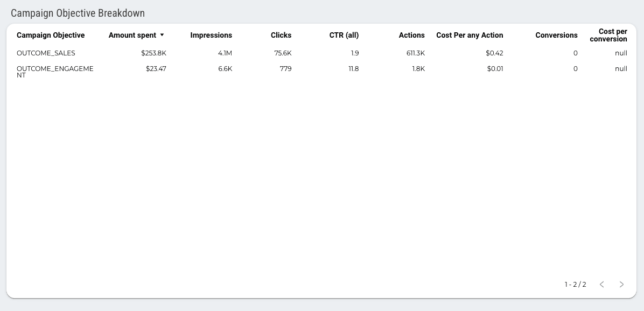Click the 1.9 CTR value

coord(355,53)
